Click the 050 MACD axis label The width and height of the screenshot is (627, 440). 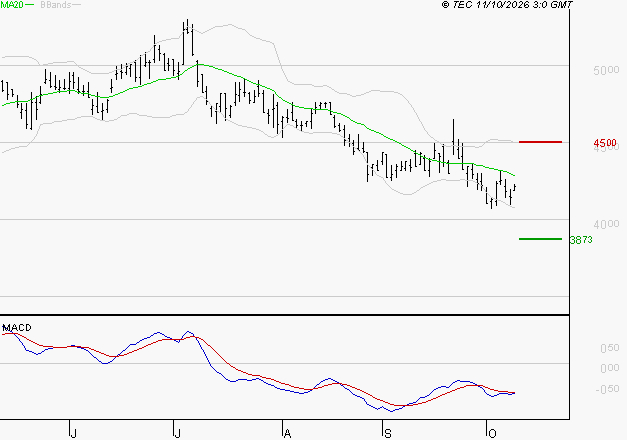[610, 348]
